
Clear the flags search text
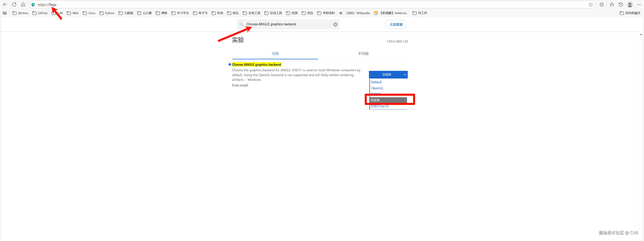(335, 24)
